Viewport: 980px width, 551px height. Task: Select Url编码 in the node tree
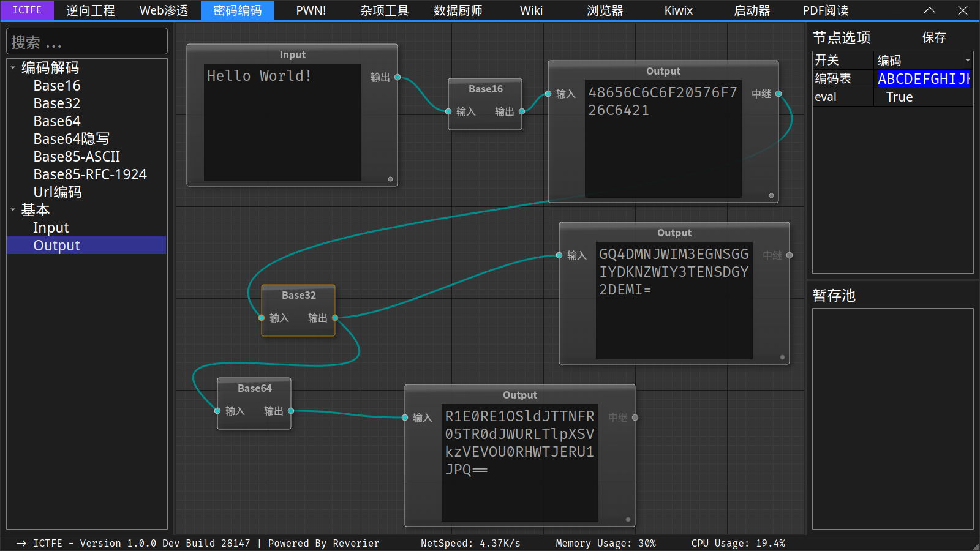58,192
